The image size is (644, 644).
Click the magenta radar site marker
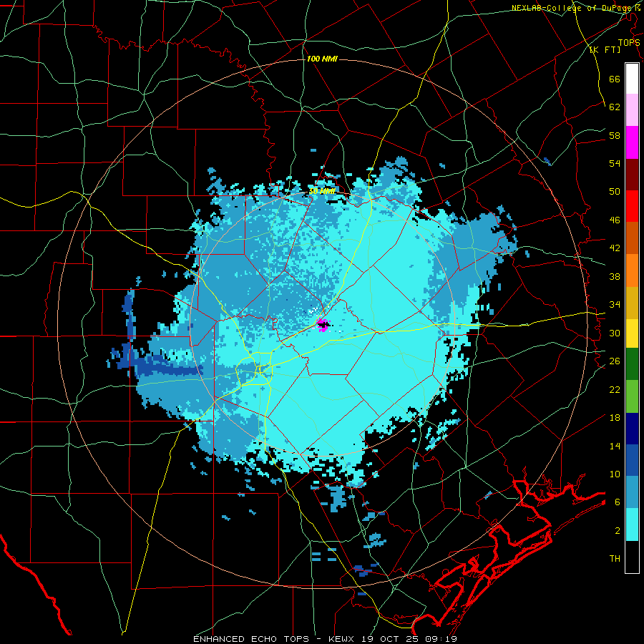coord(323,325)
